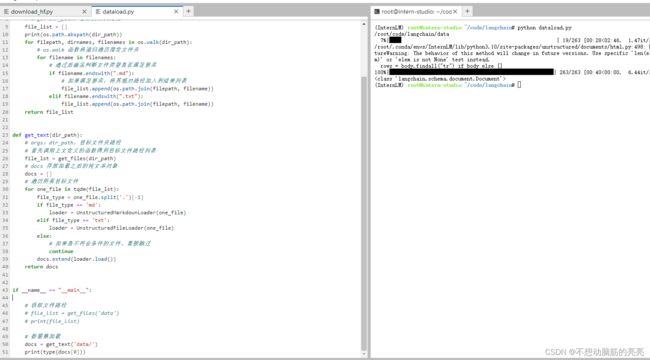The image size is (650, 360).
Task: Click 'file_lst = get_files(dir_path)' line
Action: (x=70, y=158)
